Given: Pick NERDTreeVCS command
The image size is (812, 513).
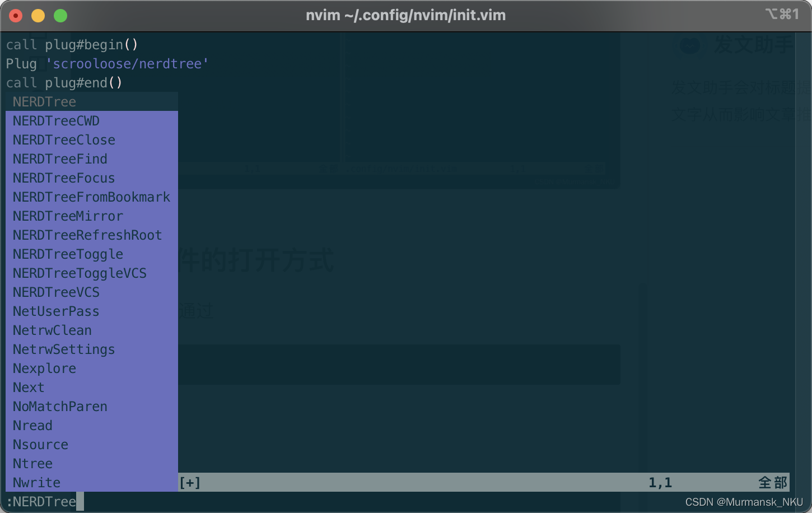Looking at the screenshot, I should tap(92, 292).
